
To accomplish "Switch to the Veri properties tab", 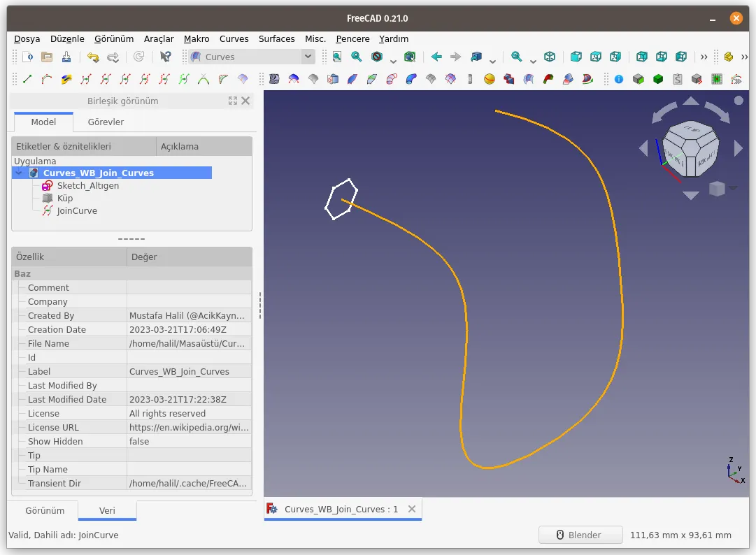I will click(107, 511).
